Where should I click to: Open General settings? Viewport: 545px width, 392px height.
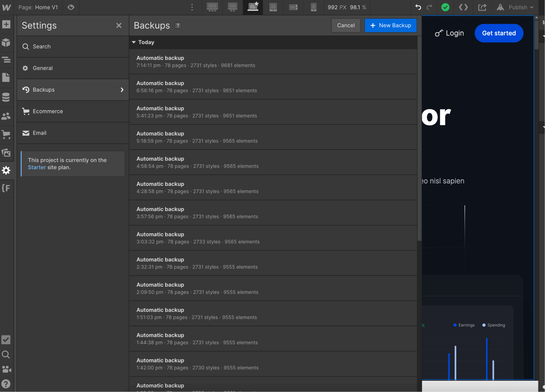tap(73, 68)
